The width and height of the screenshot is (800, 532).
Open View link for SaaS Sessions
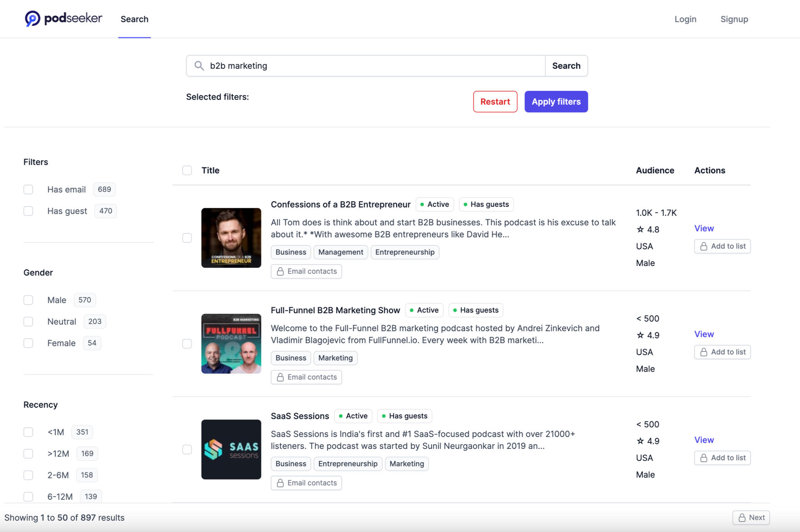pyautogui.click(x=704, y=440)
